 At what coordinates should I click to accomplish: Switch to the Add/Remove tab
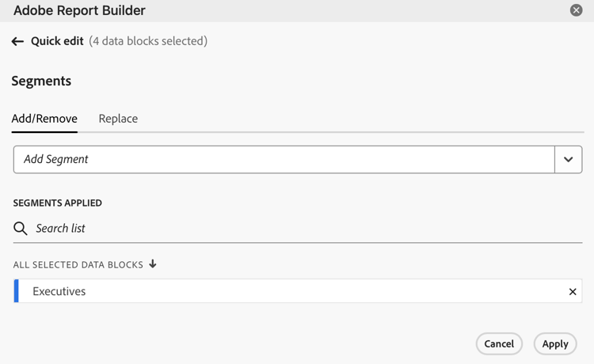44,119
